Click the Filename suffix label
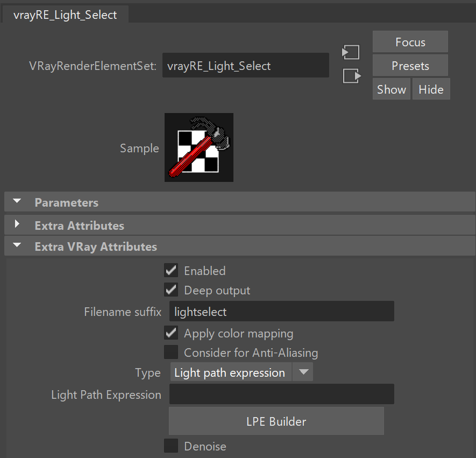Image resolution: width=476 pixels, height=458 pixels. (x=123, y=312)
